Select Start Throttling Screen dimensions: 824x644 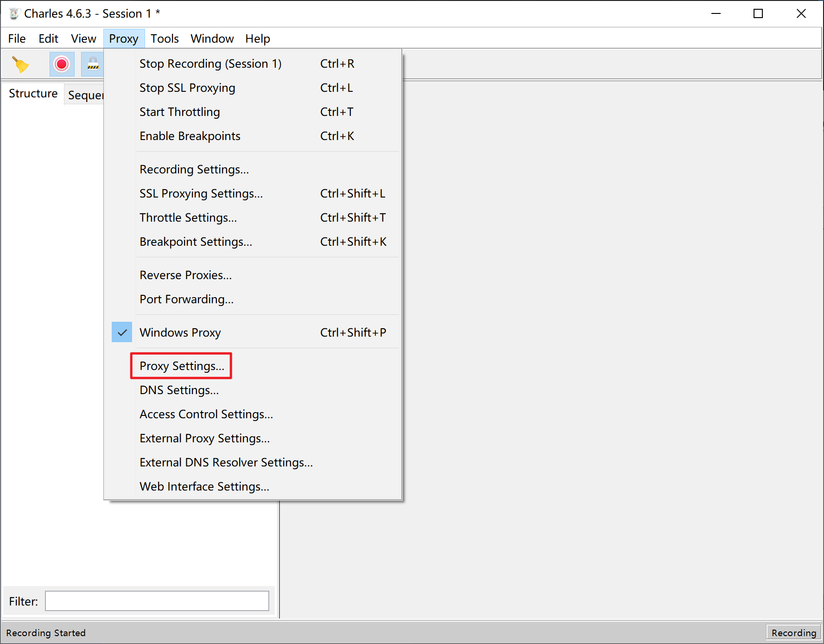[x=253, y=112]
